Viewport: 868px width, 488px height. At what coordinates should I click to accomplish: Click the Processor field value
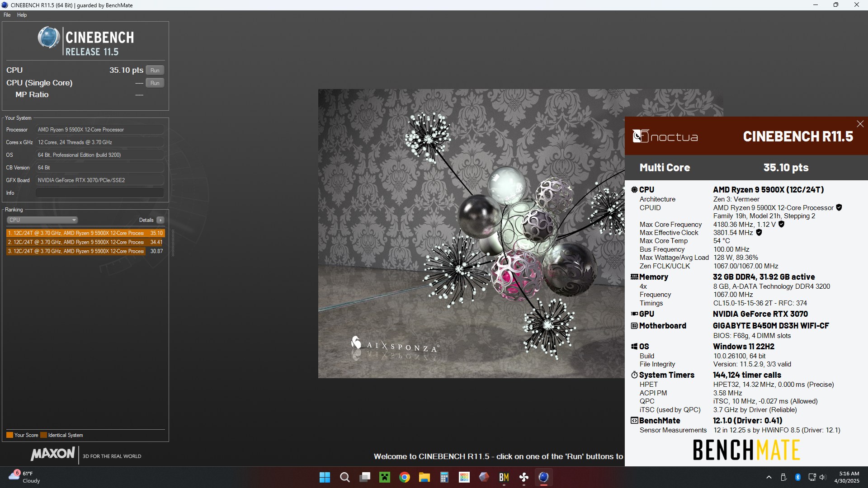click(99, 130)
